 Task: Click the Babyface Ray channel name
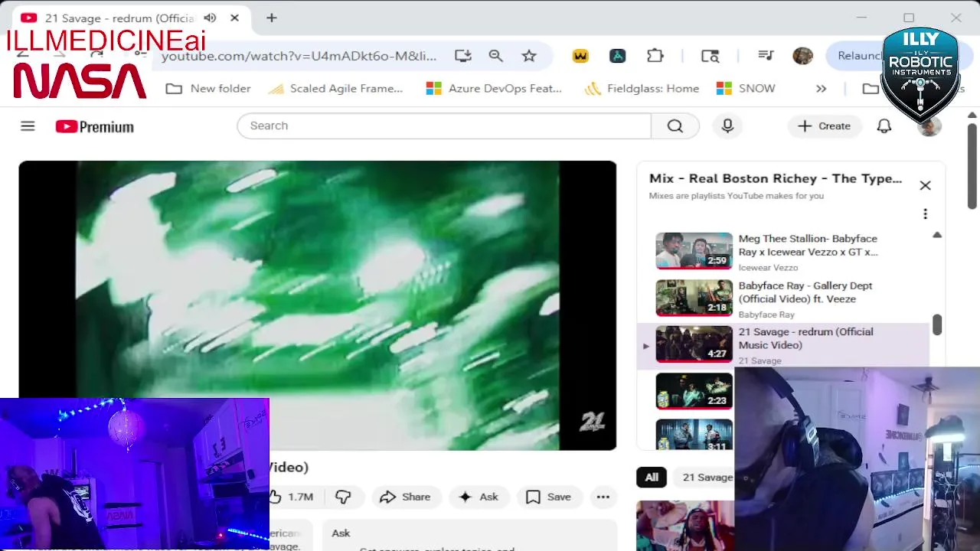(766, 315)
